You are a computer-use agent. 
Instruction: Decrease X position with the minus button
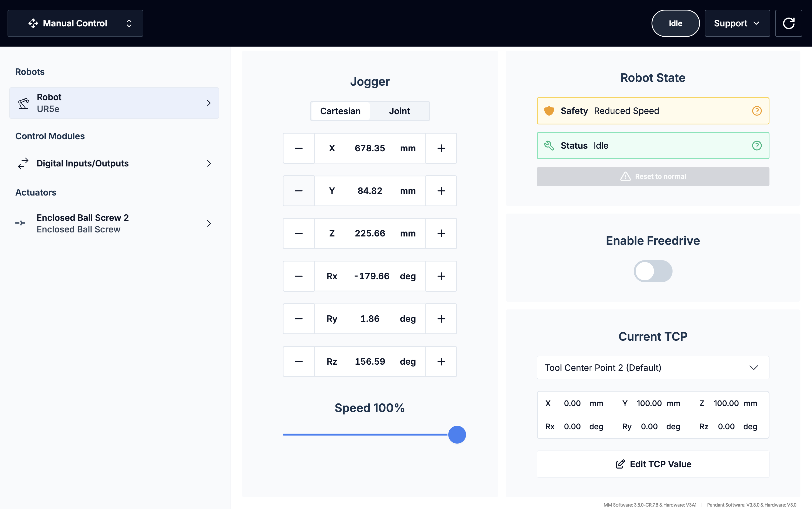pyautogui.click(x=299, y=148)
